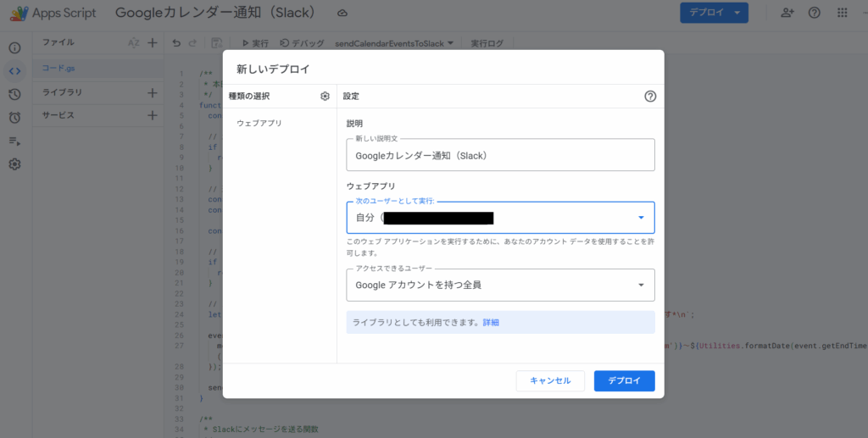Open アクセスできるユーザー dropdown
Viewport: 868px width, 438px height.
coord(500,286)
